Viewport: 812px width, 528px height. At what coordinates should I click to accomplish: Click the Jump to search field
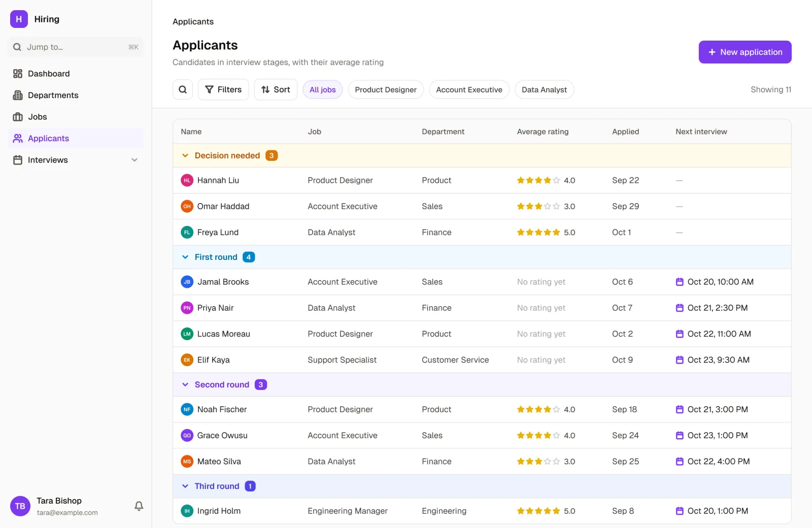(x=76, y=47)
